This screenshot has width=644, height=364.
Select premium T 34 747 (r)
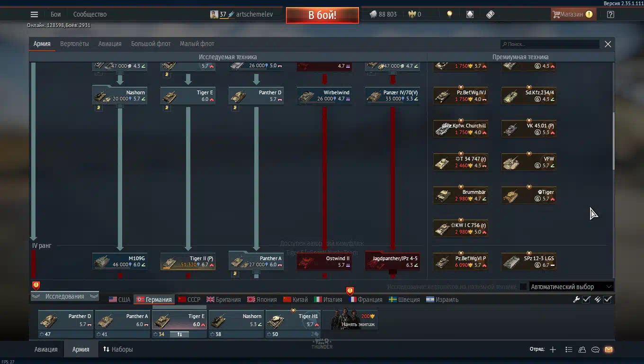[x=461, y=162]
